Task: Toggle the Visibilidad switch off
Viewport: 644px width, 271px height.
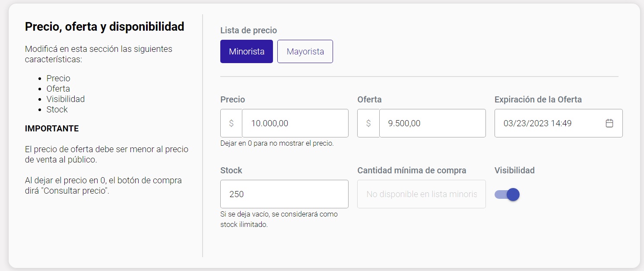Action: (507, 194)
